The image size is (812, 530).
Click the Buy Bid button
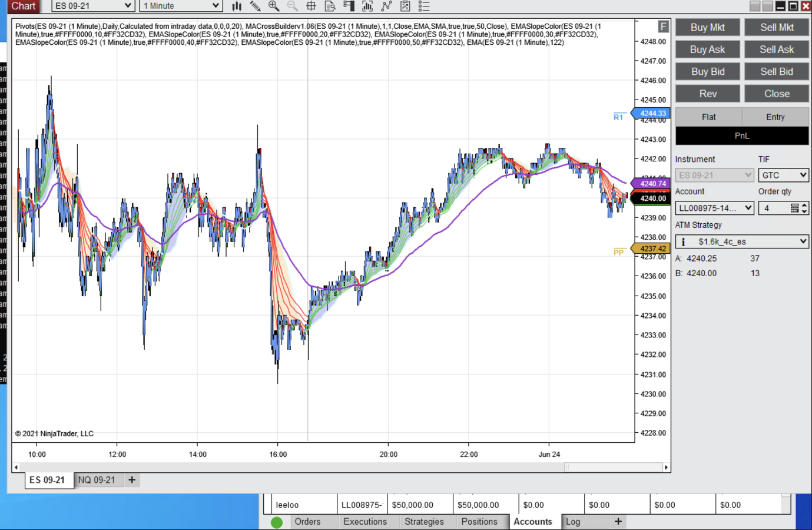pos(708,72)
